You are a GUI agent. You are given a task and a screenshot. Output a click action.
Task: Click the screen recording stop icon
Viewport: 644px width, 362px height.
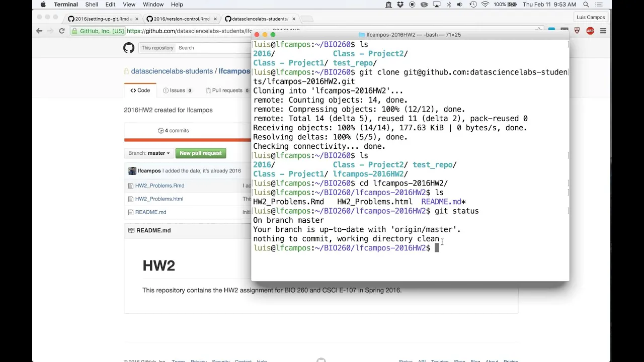[413, 5]
